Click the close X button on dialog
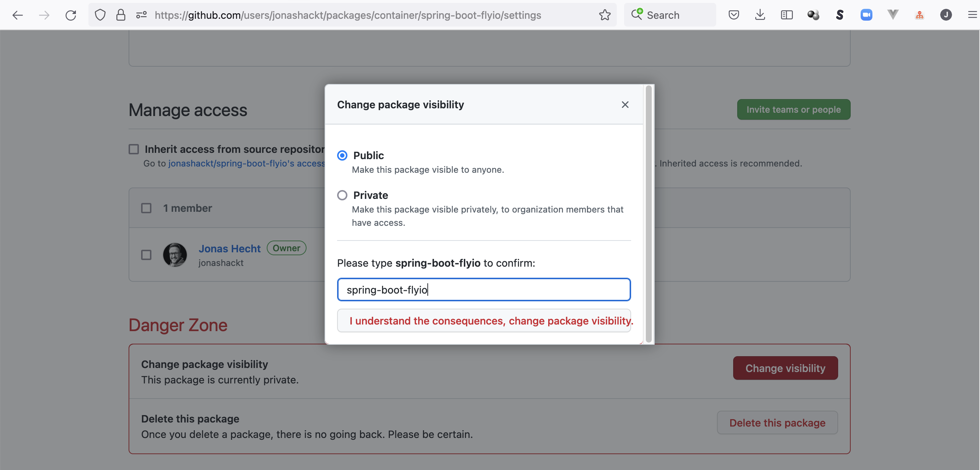 pyautogui.click(x=625, y=104)
